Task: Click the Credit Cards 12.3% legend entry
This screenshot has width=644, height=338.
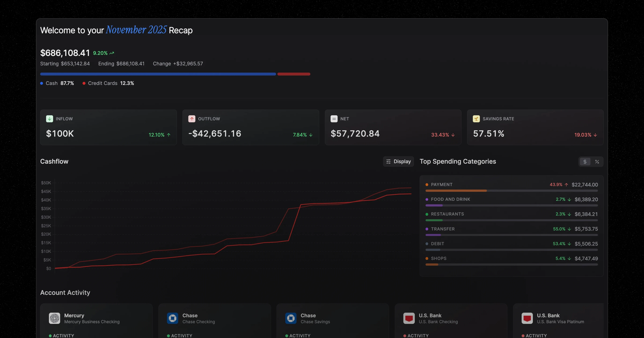Action: (x=108, y=83)
